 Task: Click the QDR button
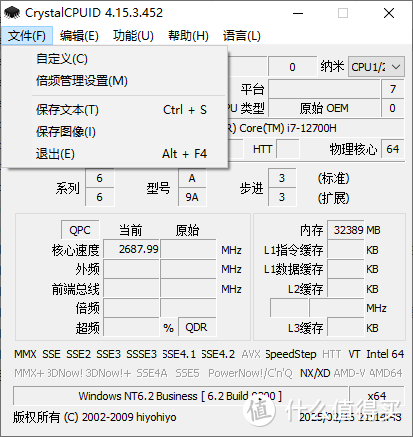197,327
